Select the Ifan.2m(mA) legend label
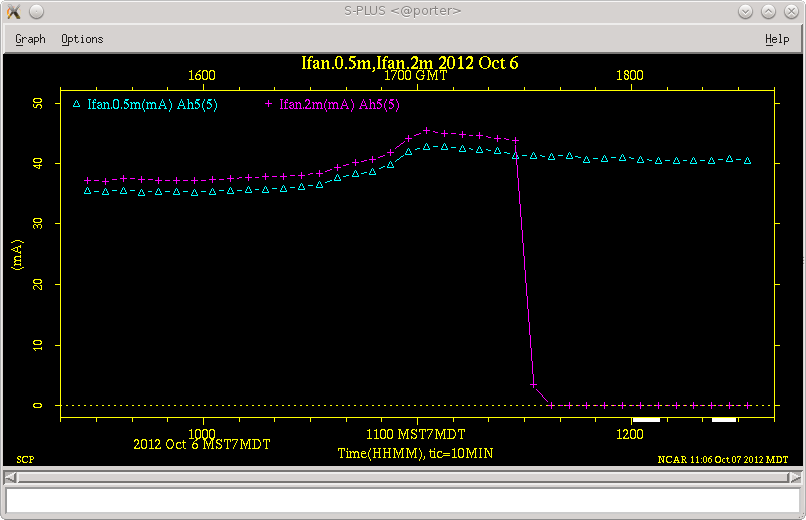Image resolution: width=806 pixels, height=520 pixels. click(x=340, y=104)
